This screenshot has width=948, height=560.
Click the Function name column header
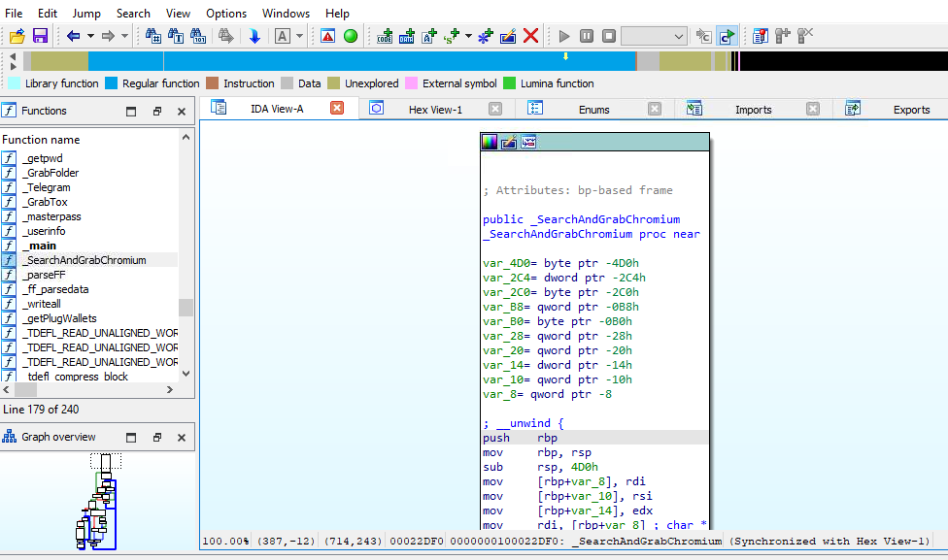(x=89, y=140)
